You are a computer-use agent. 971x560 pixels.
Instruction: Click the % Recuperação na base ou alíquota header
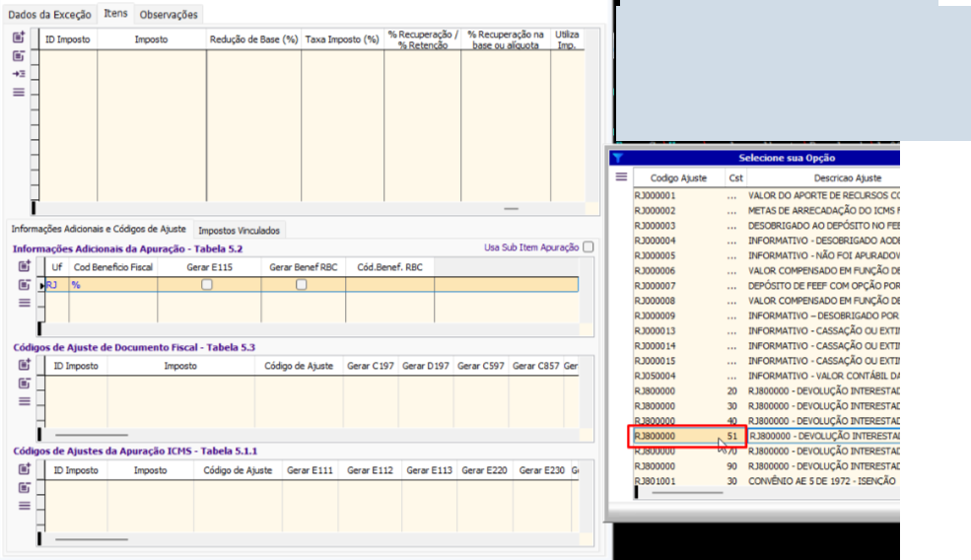pyautogui.click(x=506, y=39)
